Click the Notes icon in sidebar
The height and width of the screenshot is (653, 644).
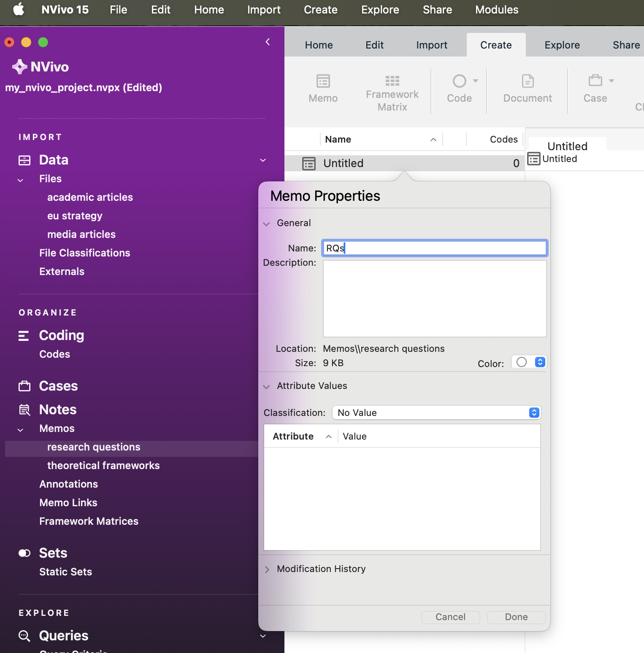24,410
